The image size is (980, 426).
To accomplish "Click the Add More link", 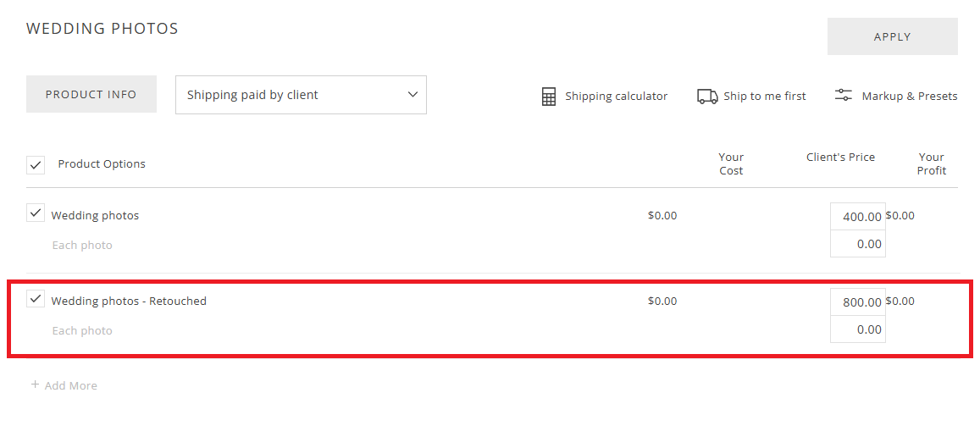I will click(70, 385).
